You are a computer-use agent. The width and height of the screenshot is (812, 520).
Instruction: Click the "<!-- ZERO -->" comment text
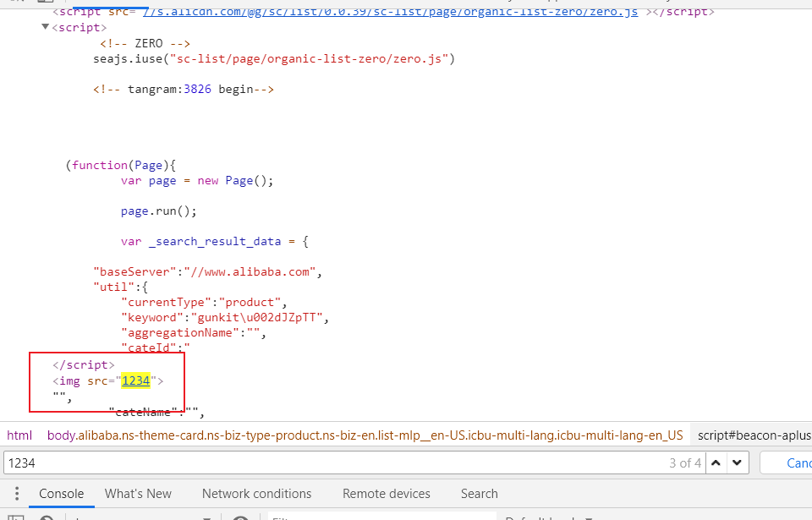145,43
